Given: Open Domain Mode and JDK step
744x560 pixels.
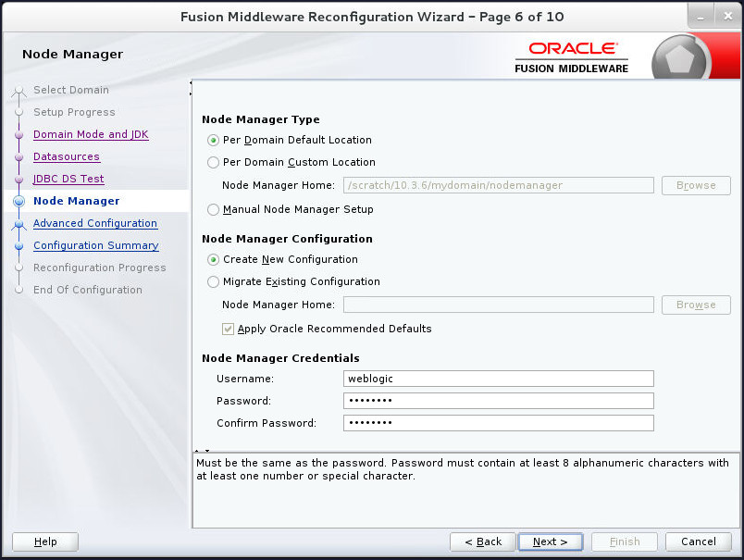Looking at the screenshot, I should 91,134.
